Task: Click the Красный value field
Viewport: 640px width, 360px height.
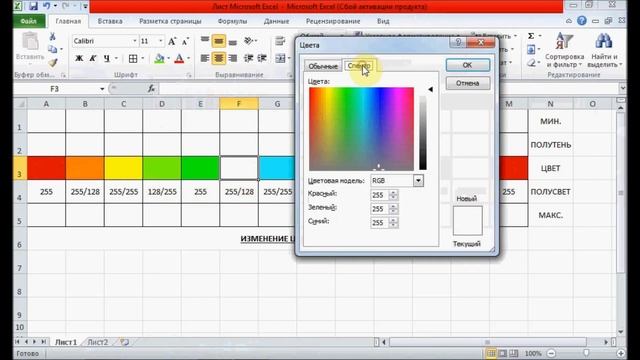Action: pyautogui.click(x=380, y=195)
